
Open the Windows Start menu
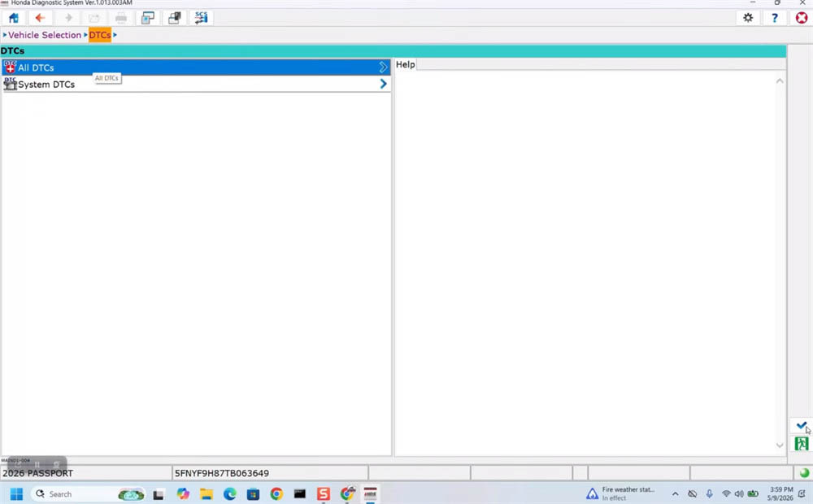pos(16,494)
